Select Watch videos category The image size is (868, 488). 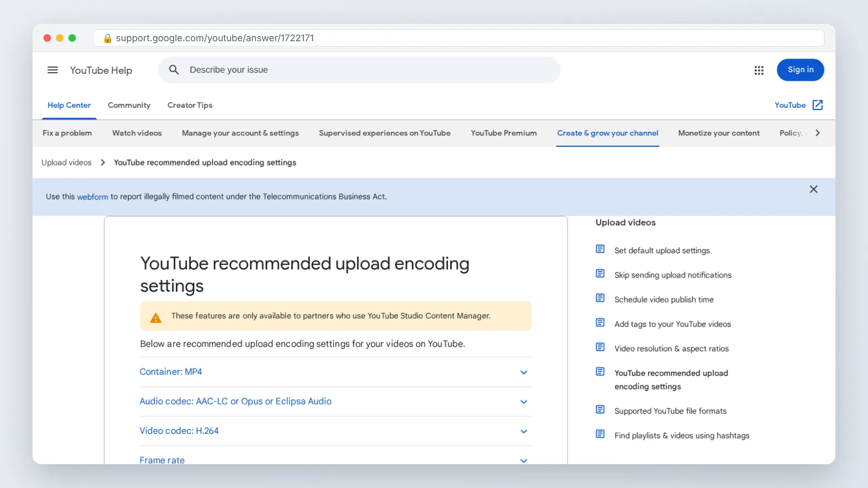click(x=137, y=133)
